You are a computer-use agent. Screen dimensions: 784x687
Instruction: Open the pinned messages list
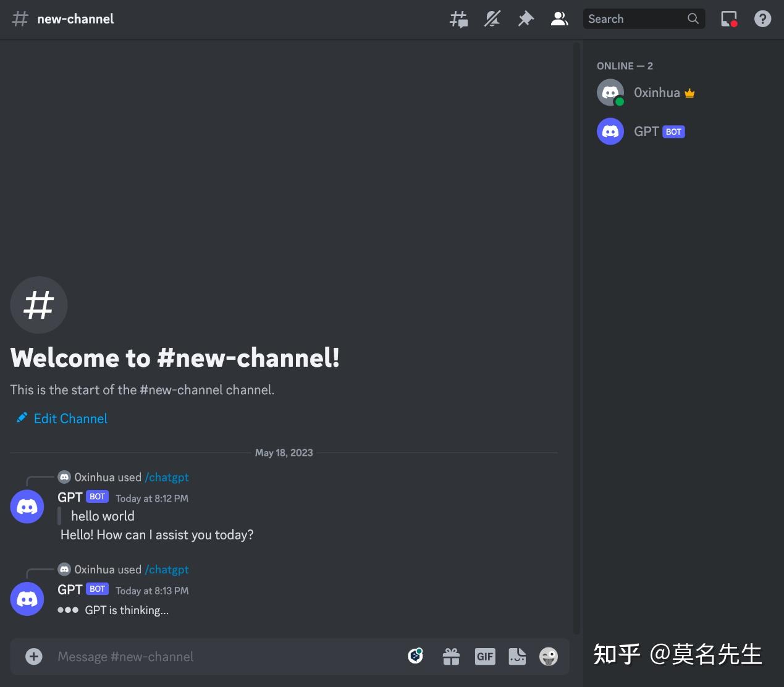click(x=526, y=19)
